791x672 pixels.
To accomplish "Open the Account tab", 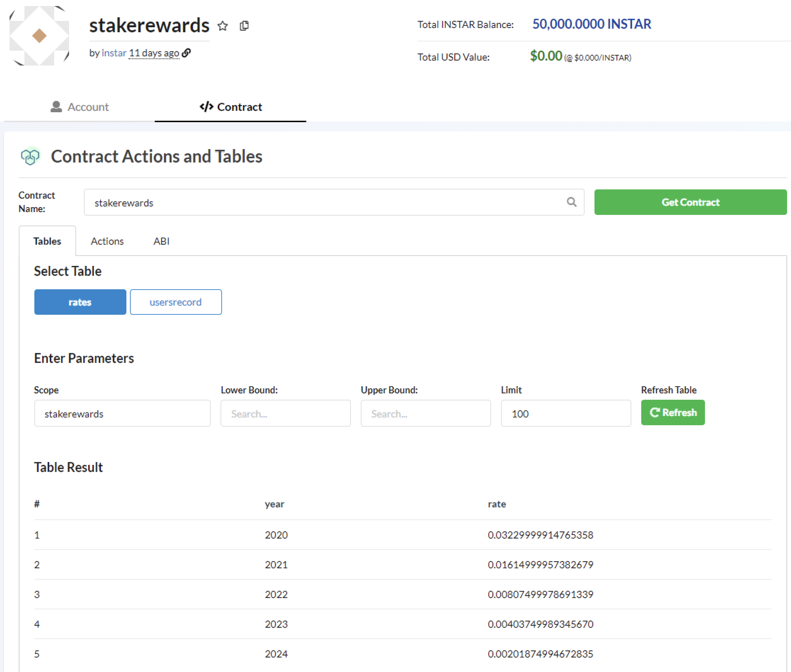I will [x=79, y=107].
